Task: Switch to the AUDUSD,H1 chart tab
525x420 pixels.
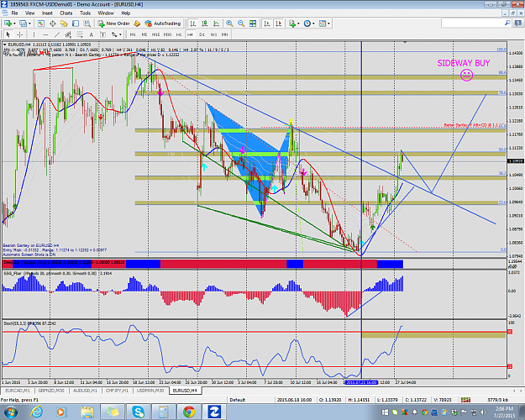Action: (x=85, y=391)
